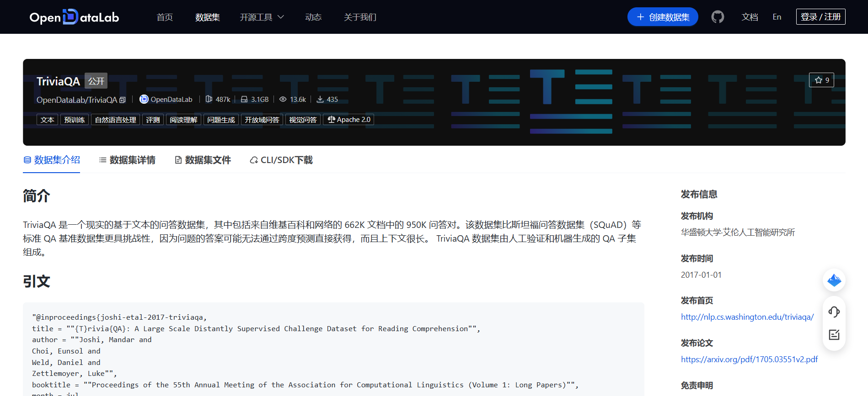The width and height of the screenshot is (868, 396).
Task: Click the OpenDataLab publisher avatar icon
Action: [x=144, y=99]
